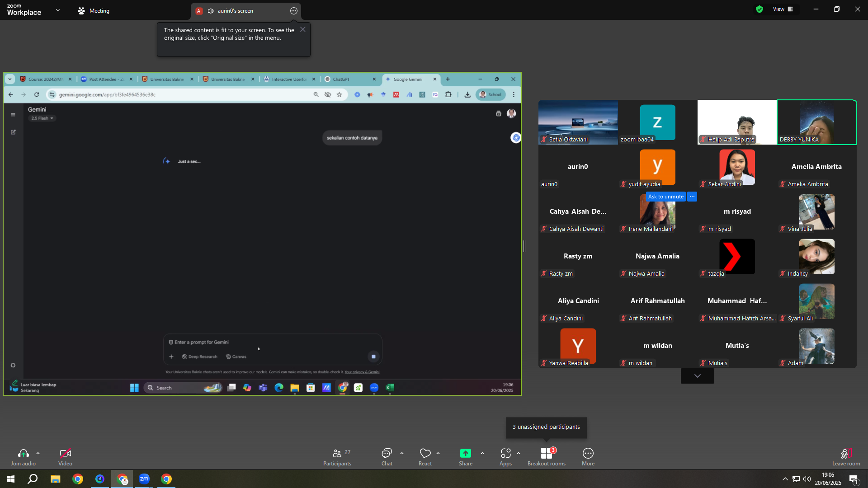This screenshot has height=488, width=868.
Task: Click the aurin0's screen sharing tab
Action: (245, 11)
